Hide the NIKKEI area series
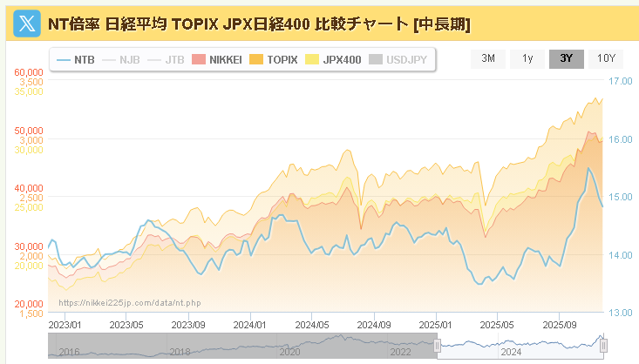This screenshot has width=639, height=364. pos(219,60)
